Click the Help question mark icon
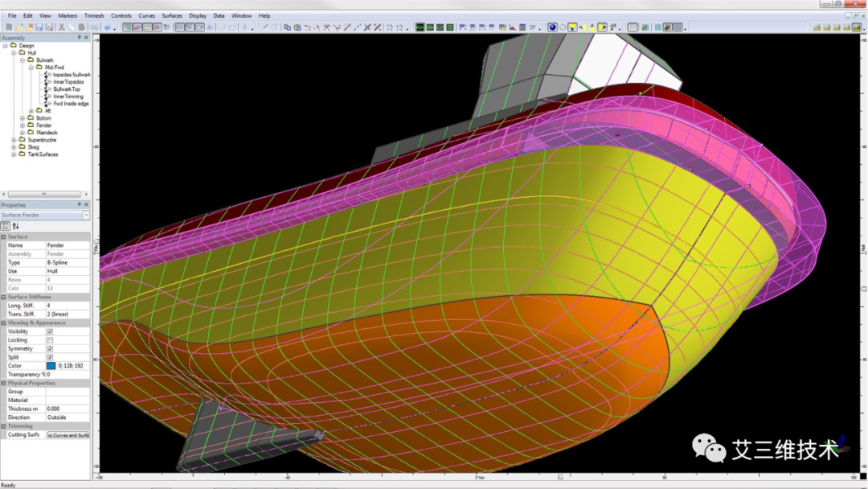This screenshot has height=489, width=868. (108, 27)
